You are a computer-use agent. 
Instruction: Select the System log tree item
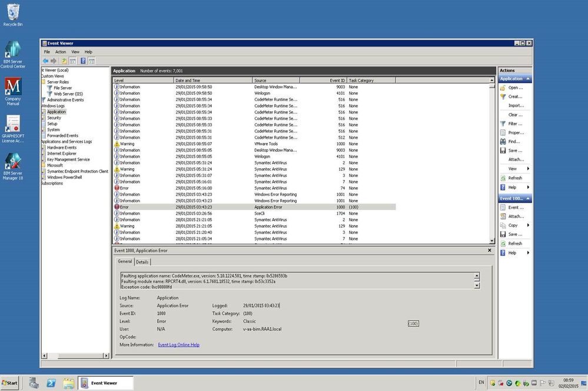tap(53, 129)
